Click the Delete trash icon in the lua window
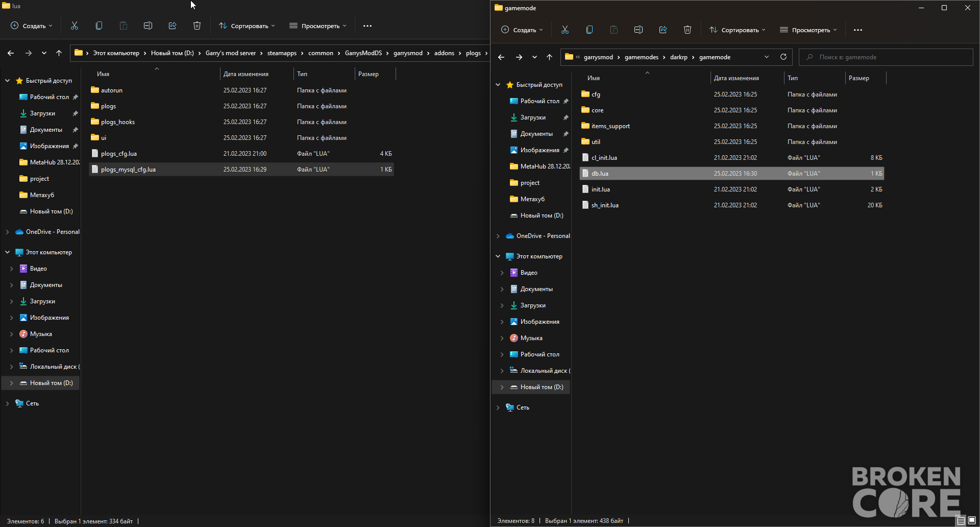 pos(197,26)
